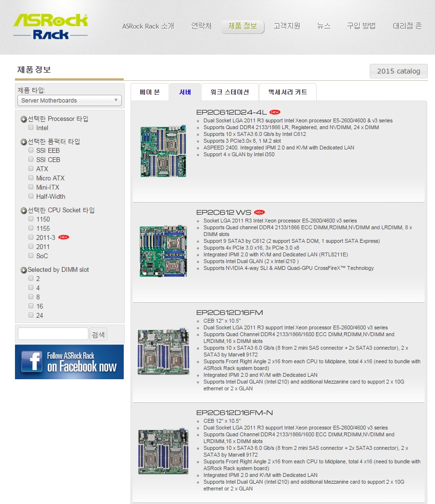Open the EP2C612 WS product title

224,212
